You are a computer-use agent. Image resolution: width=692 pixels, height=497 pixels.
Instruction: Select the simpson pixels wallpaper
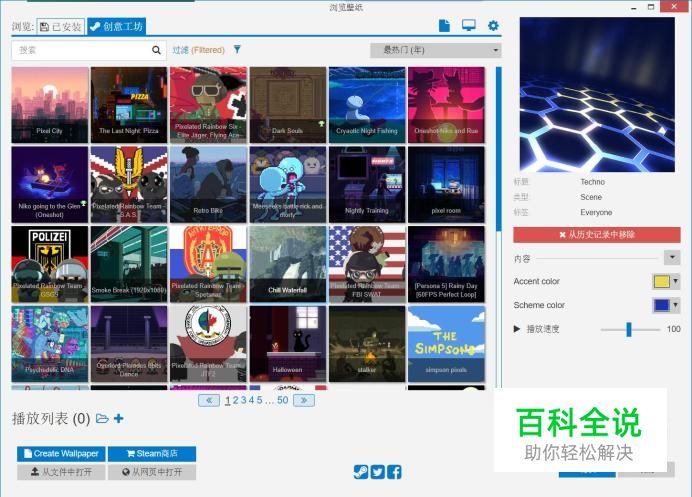(x=446, y=344)
